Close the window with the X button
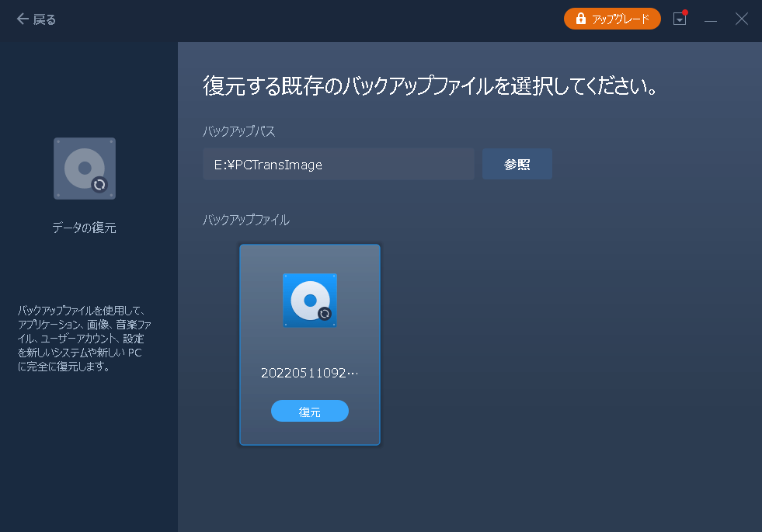Image resolution: width=762 pixels, height=532 pixels. coord(742,19)
